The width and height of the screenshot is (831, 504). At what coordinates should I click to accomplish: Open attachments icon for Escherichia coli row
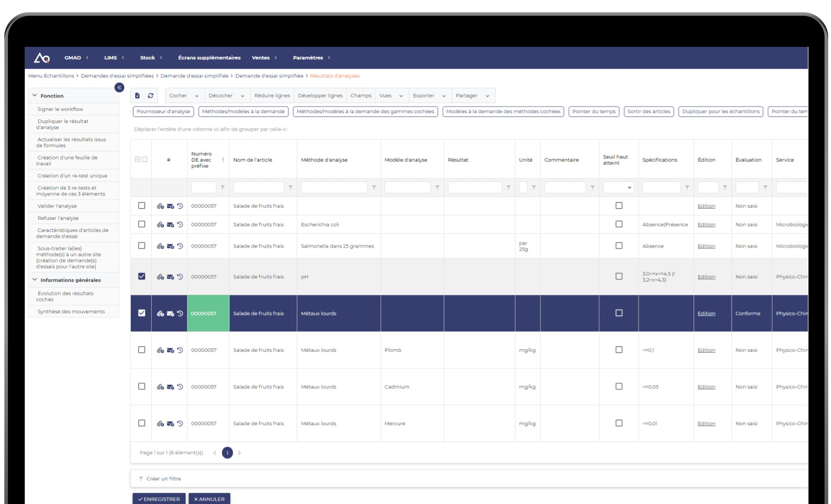[x=161, y=225]
